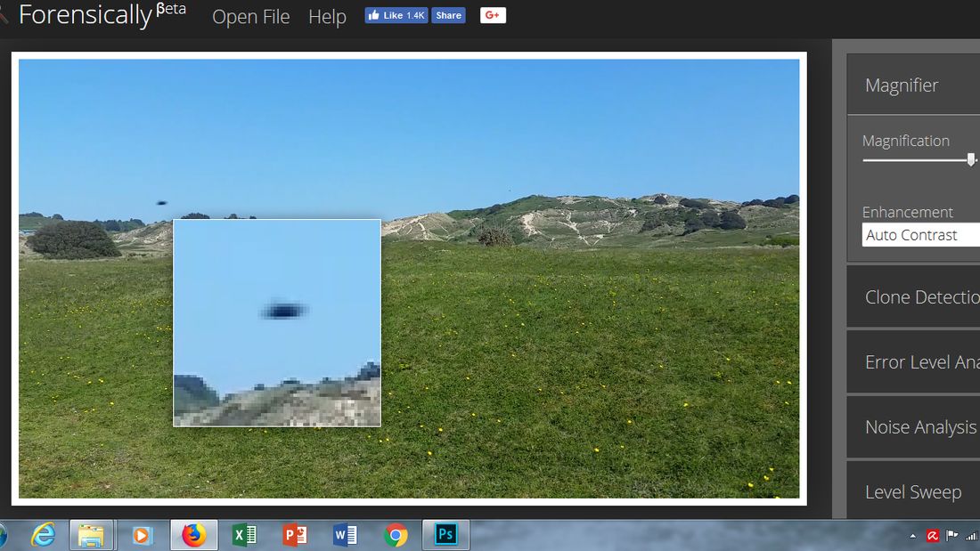The image size is (980, 551).
Task: Click the Facebook Share button
Action: 448,15
